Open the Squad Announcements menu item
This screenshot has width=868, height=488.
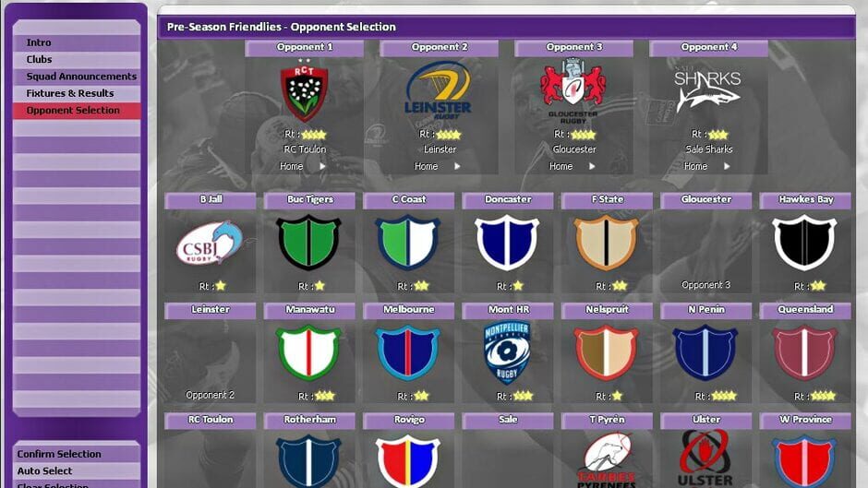(81, 77)
